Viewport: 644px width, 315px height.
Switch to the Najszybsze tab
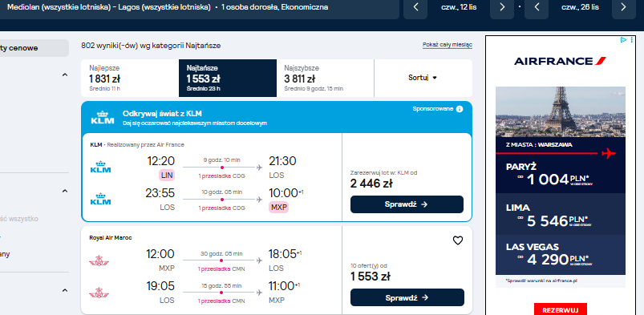(325, 78)
